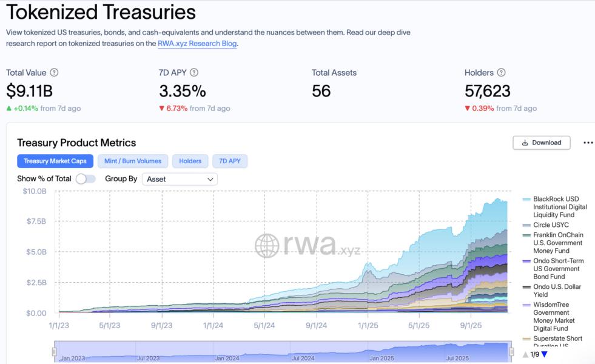
Task: Click the left handle of date range slider
Action: (55, 352)
